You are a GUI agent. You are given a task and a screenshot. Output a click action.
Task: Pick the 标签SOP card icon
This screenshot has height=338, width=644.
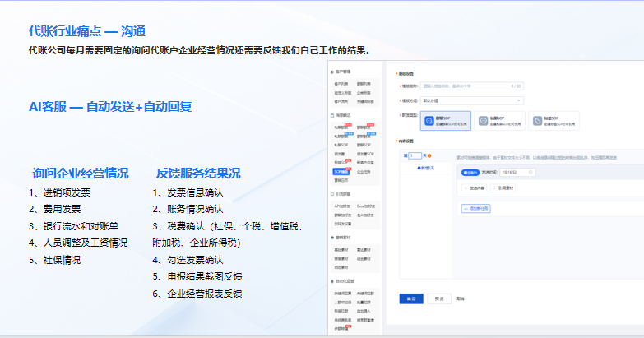[x=537, y=121]
